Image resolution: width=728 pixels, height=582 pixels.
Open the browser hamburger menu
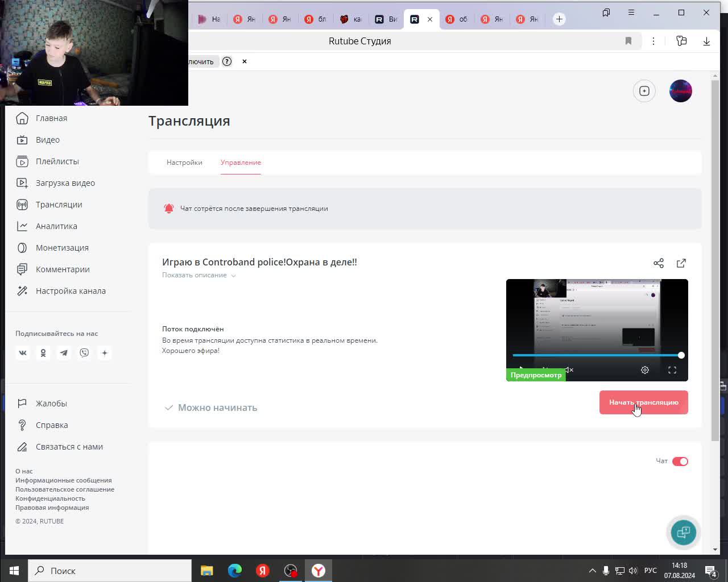tap(631, 13)
